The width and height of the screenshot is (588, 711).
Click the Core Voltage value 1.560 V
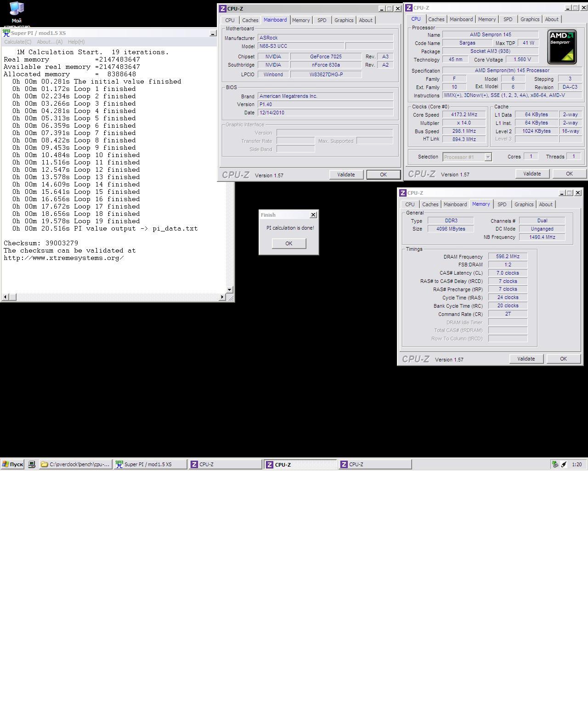point(522,60)
